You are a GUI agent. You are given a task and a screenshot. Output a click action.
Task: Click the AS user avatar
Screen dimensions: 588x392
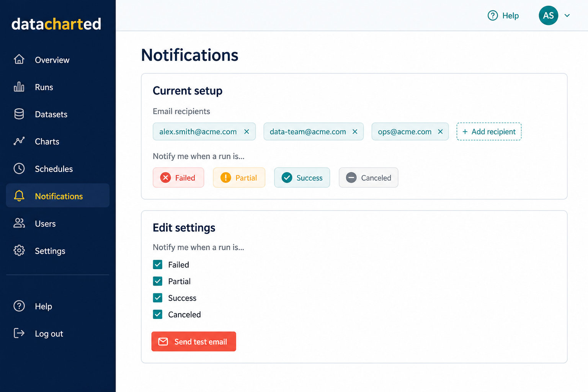(548, 15)
